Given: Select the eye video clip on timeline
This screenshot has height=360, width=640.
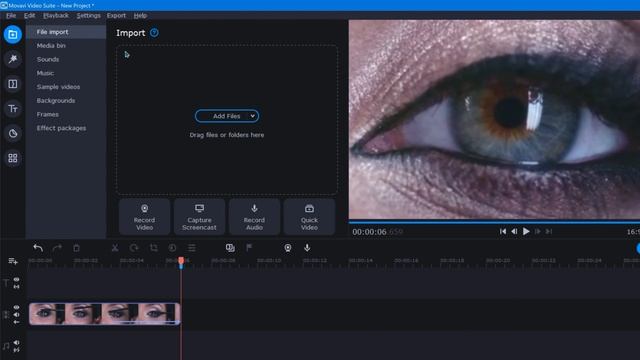Looking at the screenshot, I should point(104,314).
